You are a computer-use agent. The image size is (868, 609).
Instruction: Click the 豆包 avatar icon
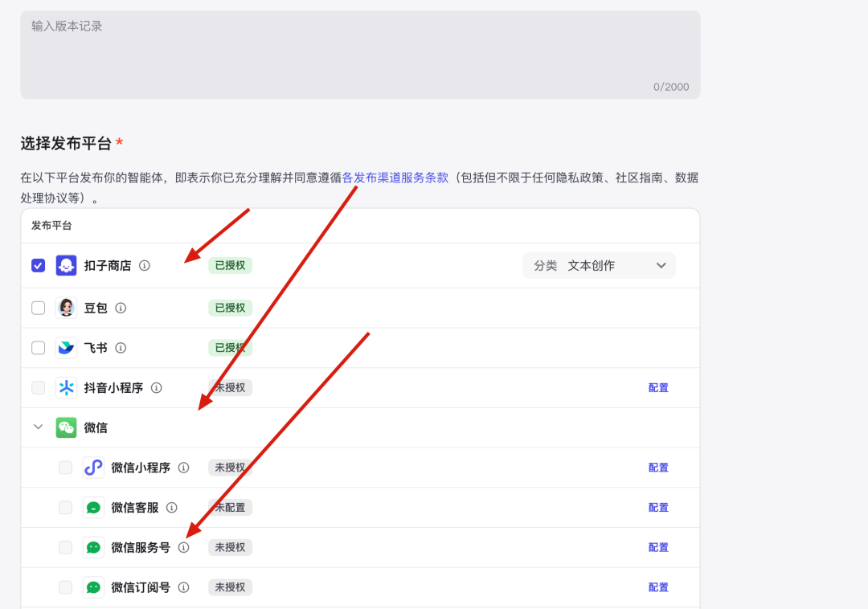67,308
